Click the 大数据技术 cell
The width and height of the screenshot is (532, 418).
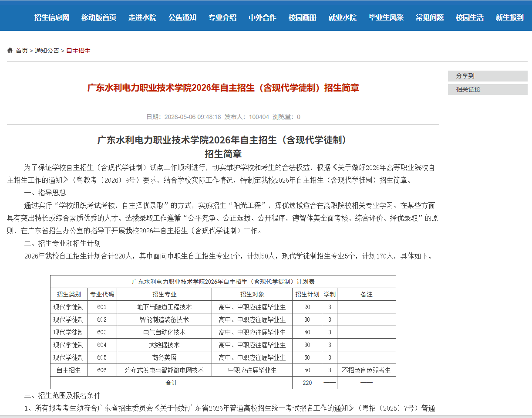(x=165, y=345)
